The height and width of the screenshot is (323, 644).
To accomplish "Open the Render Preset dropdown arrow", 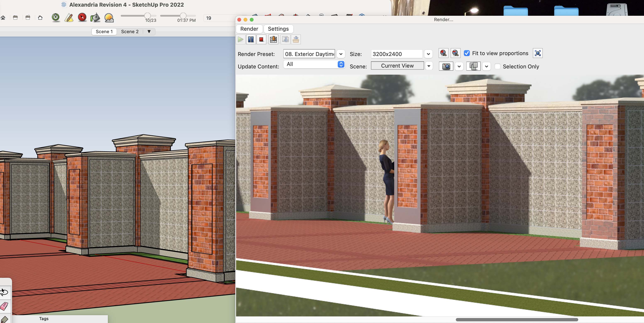I will click(341, 54).
